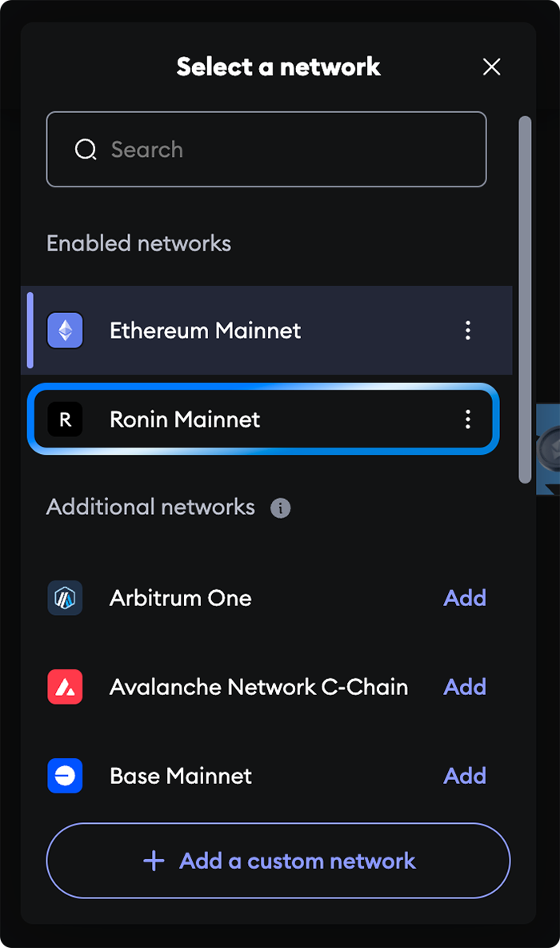The width and height of the screenshot is (560, 948).
Task: Click the Ethereum Mainnet diamond icon
Action: [x=66, y=330]
